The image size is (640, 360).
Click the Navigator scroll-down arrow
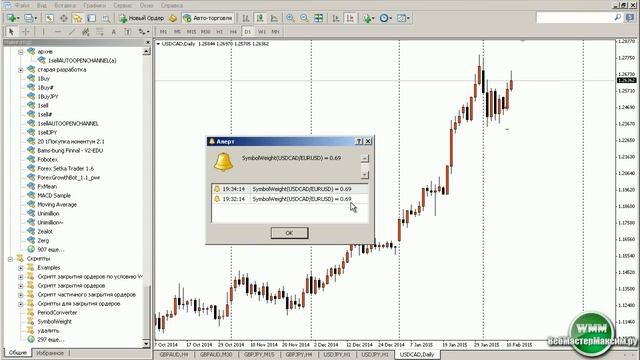point(147,344)
